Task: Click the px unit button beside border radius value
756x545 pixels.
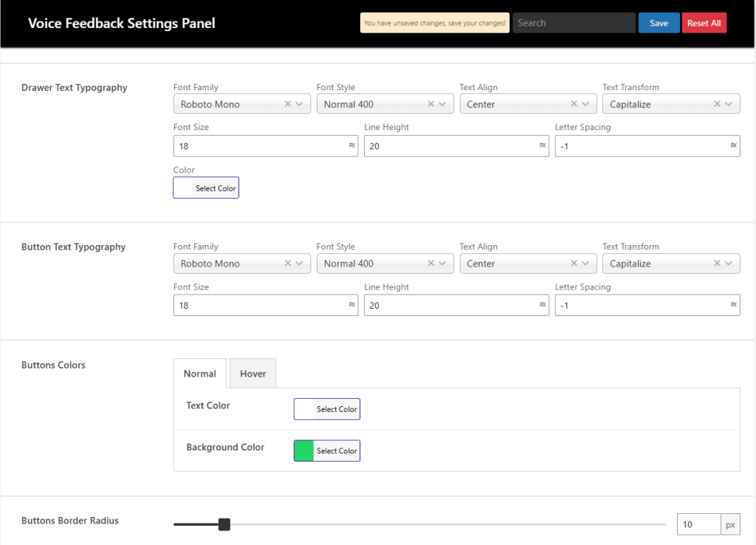Action: [730, 524]
